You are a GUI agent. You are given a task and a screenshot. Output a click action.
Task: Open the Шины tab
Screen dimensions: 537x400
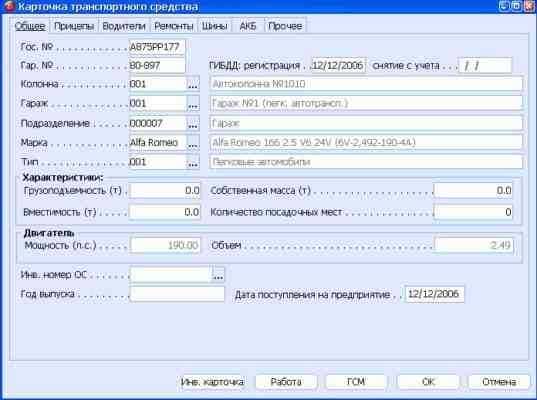click(x=214, y=26)
